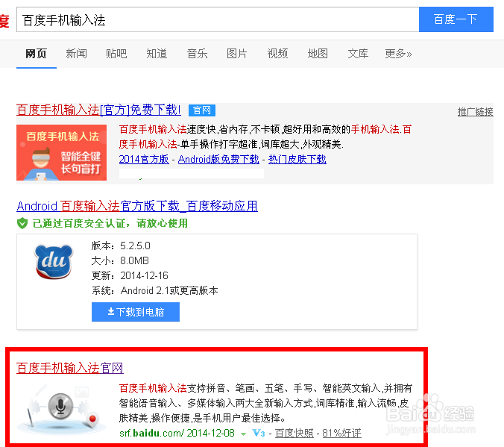Open the 百度手机输入法[官方]免费下载! ad link
Screen dimensions: 504x447
[x=98, y=110]
